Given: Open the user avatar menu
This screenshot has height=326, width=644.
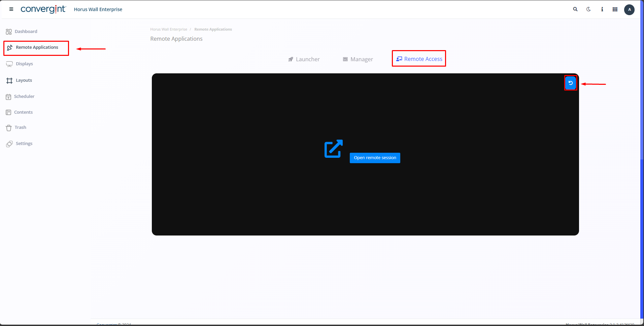Looking at the screenshot, I should (629, 10).
